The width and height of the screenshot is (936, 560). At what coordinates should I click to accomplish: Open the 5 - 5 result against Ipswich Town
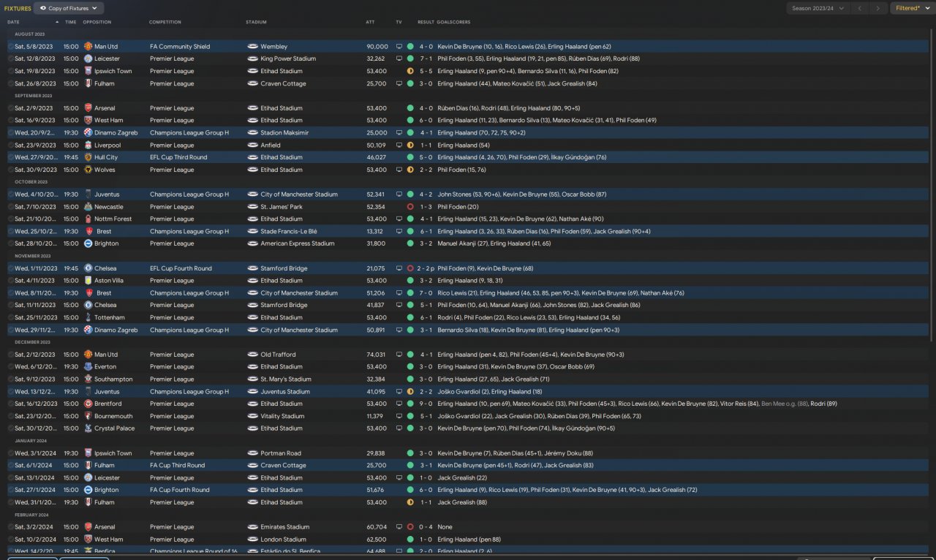pyautogui.click(x=425, y=72)
